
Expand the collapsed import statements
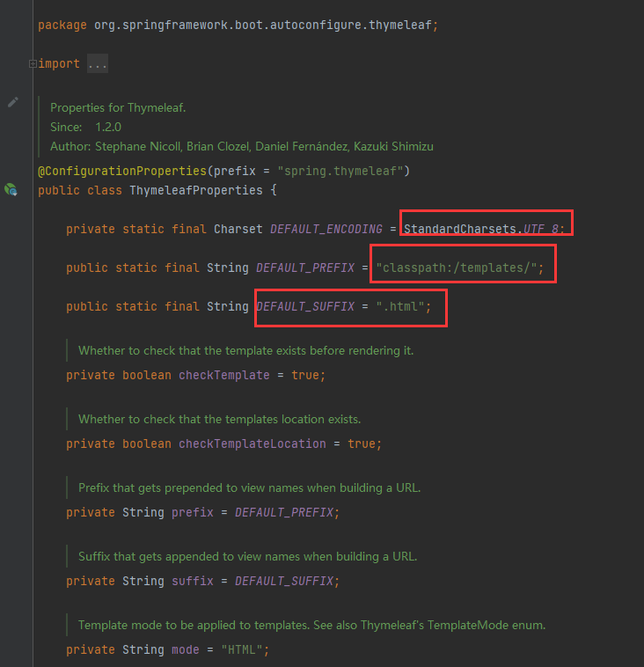click(x=33, y=64)
